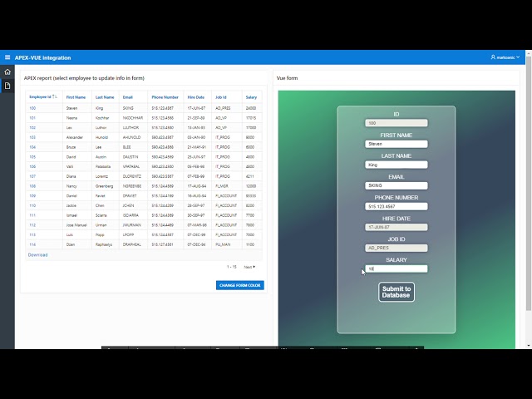Select employee id 100 link
Screen dimensions: 532x399
point(32,108)
